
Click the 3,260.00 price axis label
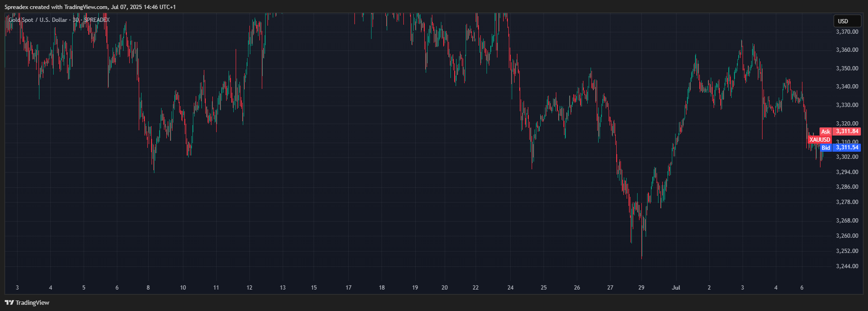point(847,236)
